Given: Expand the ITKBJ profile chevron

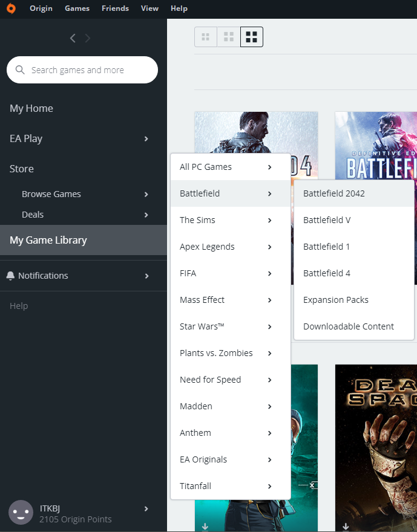Looking at the screenshot, I should click(146, 508).
